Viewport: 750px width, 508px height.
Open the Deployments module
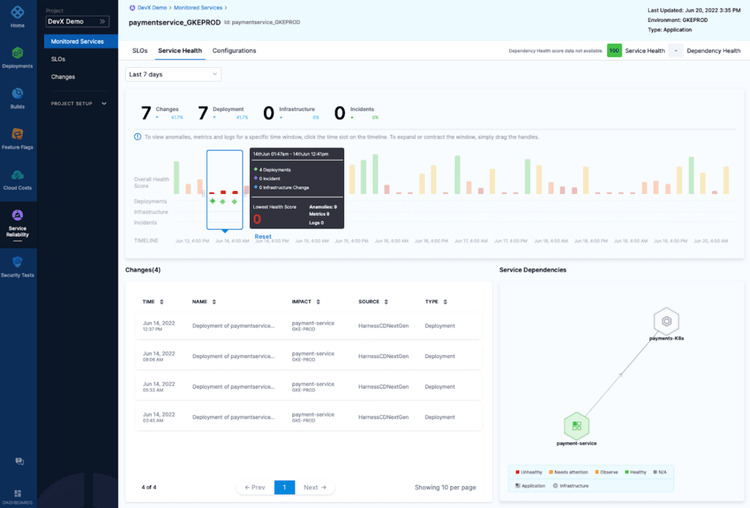click(17, 57)
